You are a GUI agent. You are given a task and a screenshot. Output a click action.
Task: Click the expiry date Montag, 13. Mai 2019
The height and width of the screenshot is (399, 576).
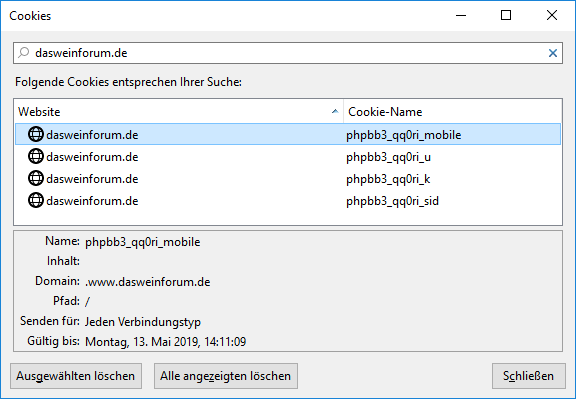(x=166, y=342)
